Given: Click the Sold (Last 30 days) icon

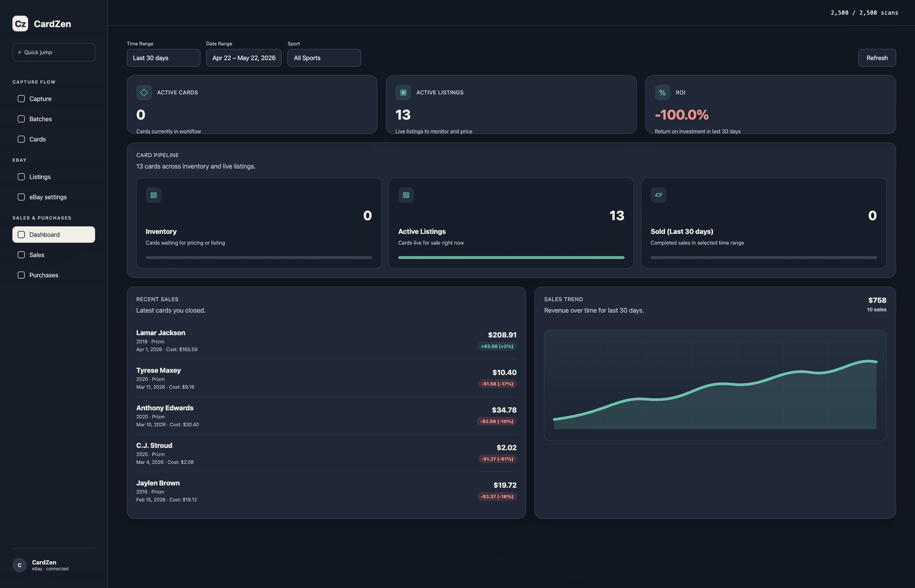Looking at the screenshot, I should (658, 195).
